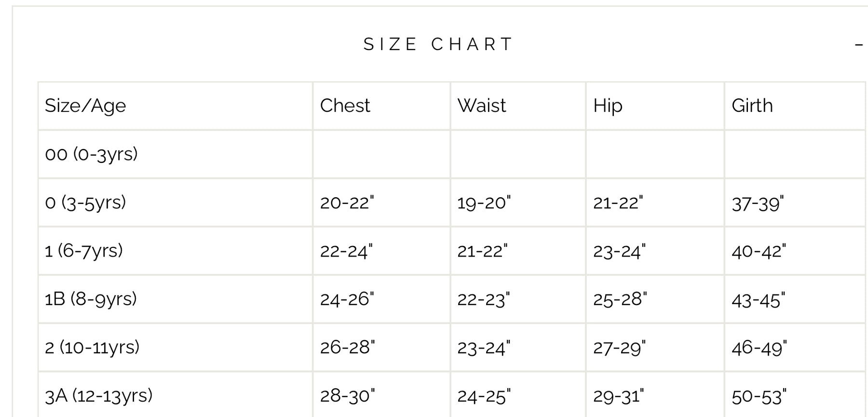Screen dimensions: 868x417
Task: Select the Size/Age column header
Action: pyautogui.click(x=85, y=106)
